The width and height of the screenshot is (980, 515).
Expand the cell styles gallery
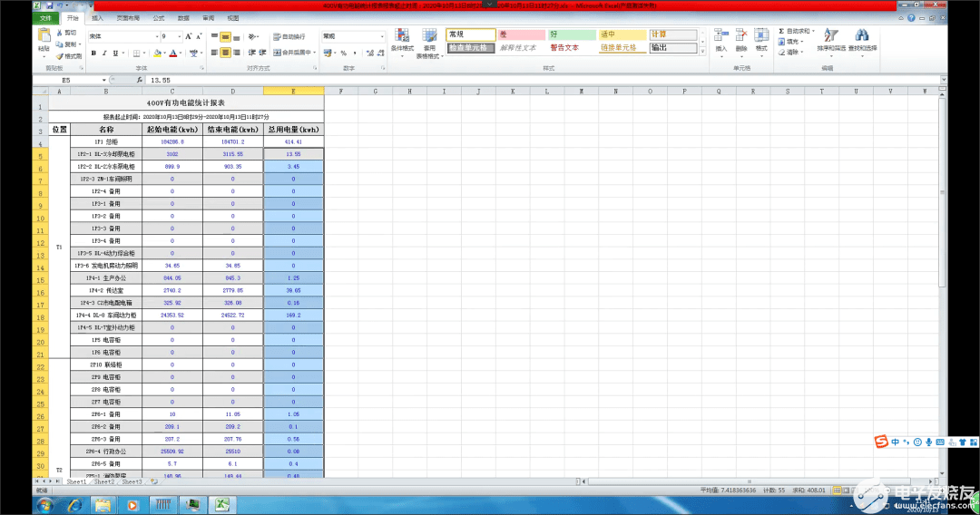point(702,52)
